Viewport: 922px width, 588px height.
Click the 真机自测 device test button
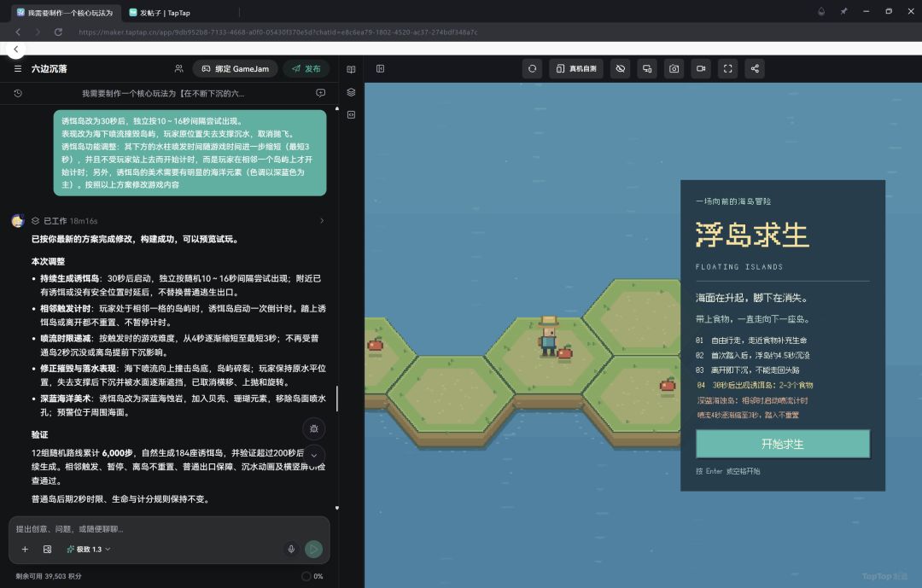pyautogui.click(x=576, y=69)
